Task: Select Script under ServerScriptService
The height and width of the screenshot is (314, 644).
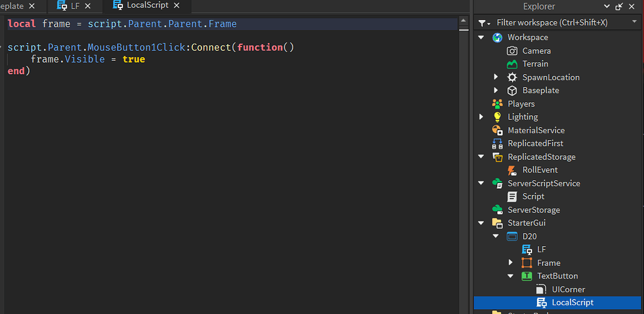Action: pos(559,196)
